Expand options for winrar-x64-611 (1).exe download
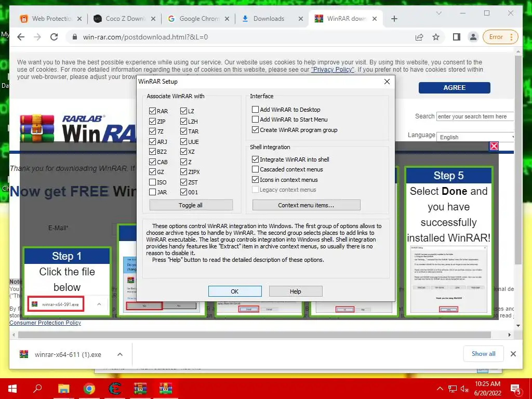The height and width of the screenshot is (399, 532). (x=120, y=354)
